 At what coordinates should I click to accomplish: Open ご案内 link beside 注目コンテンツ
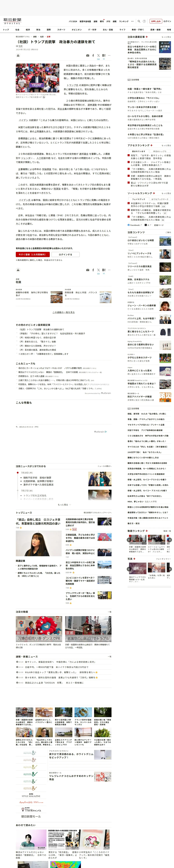point(168,232)
